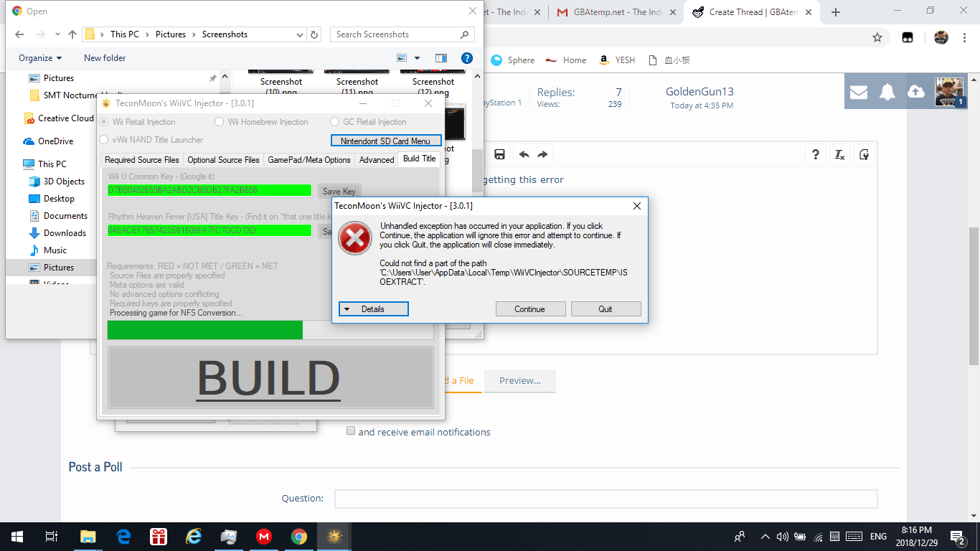Select vWii NAND Title Launcher option

point(105,140)
